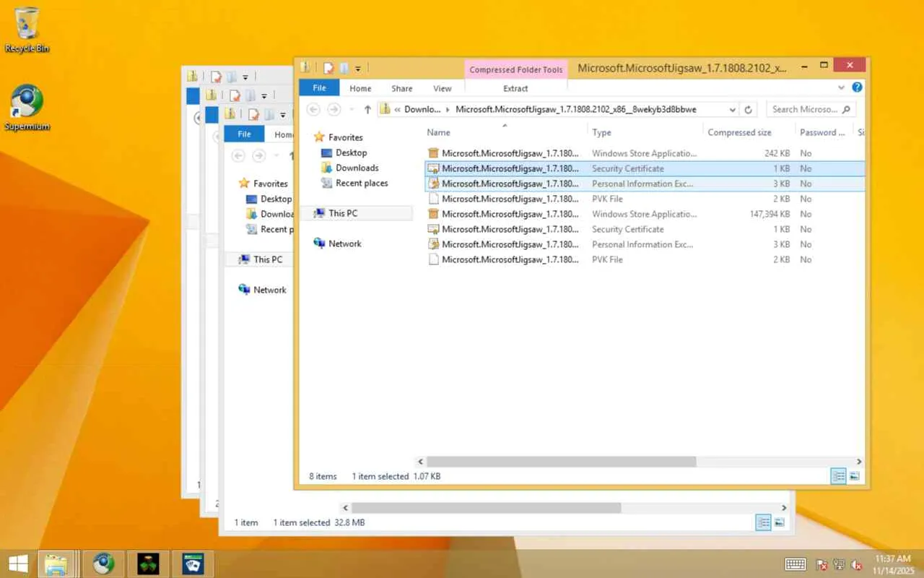Click the Forward arrow in the front window
The image size is (924, 578).
[x=334, y=109]
